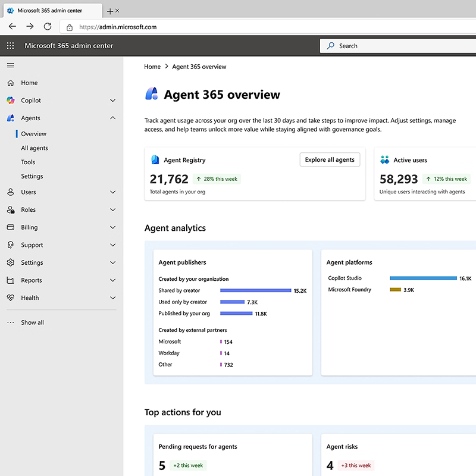Click the Agents icon in sidebar
Screen dimensions: 476x476
click(x=11, y=118)
